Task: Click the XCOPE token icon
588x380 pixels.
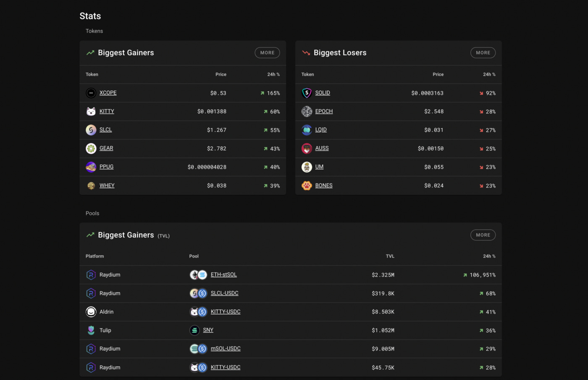Action: [x=91, y=93]
